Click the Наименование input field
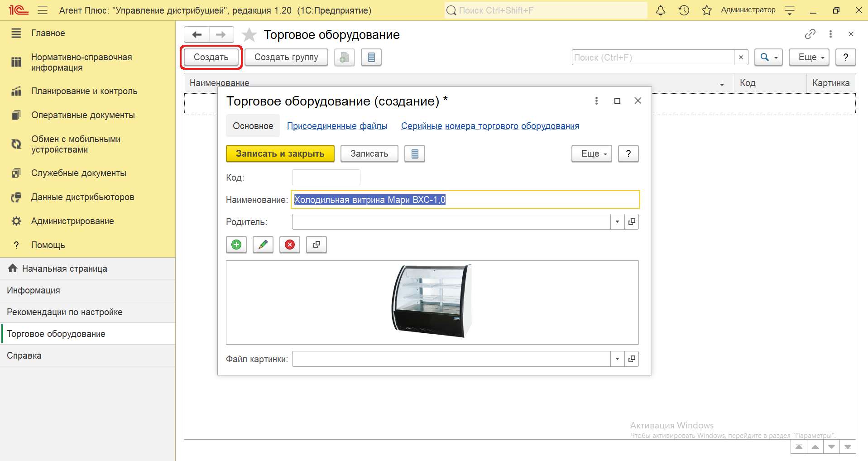This screenshot has width=868, height=461. coord(465,200)
